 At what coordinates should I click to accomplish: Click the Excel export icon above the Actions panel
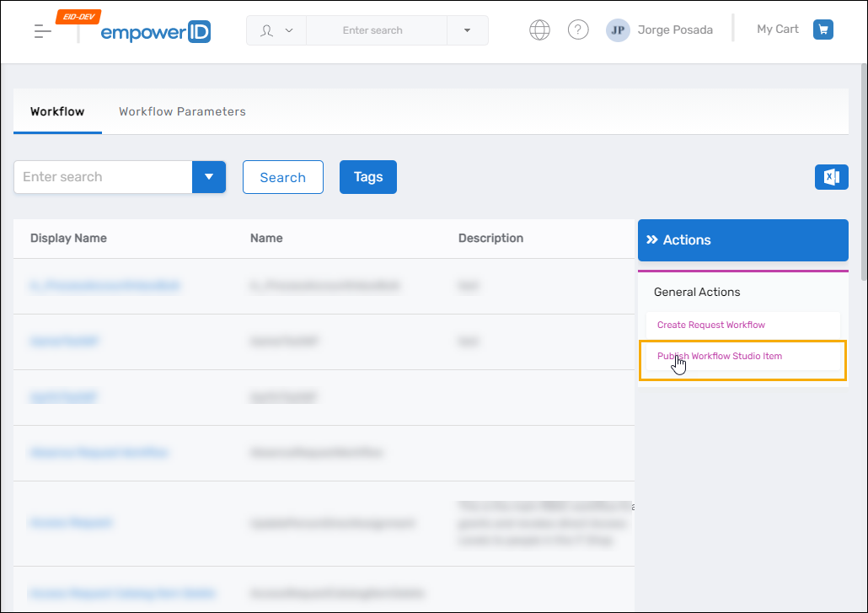click(832, 177)
